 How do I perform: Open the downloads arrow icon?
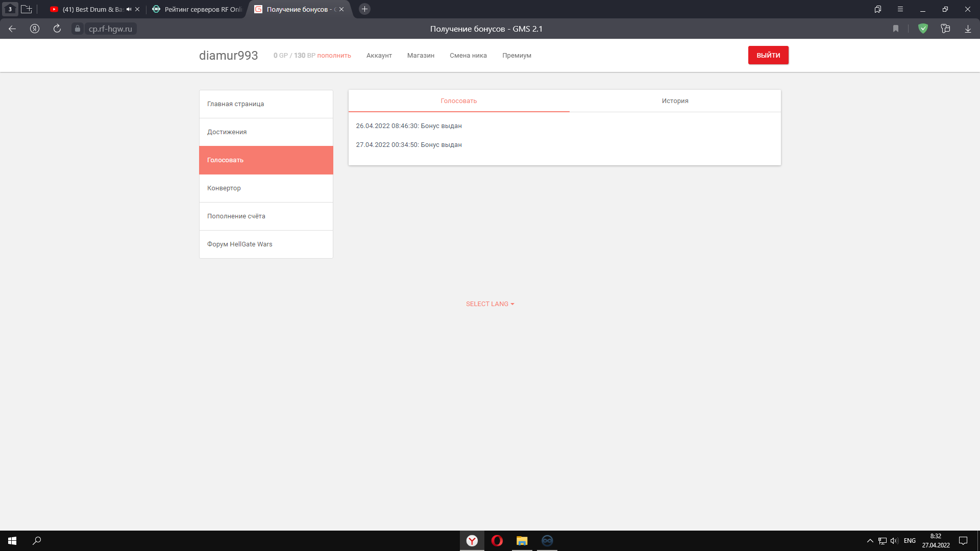tap(968, 29)
